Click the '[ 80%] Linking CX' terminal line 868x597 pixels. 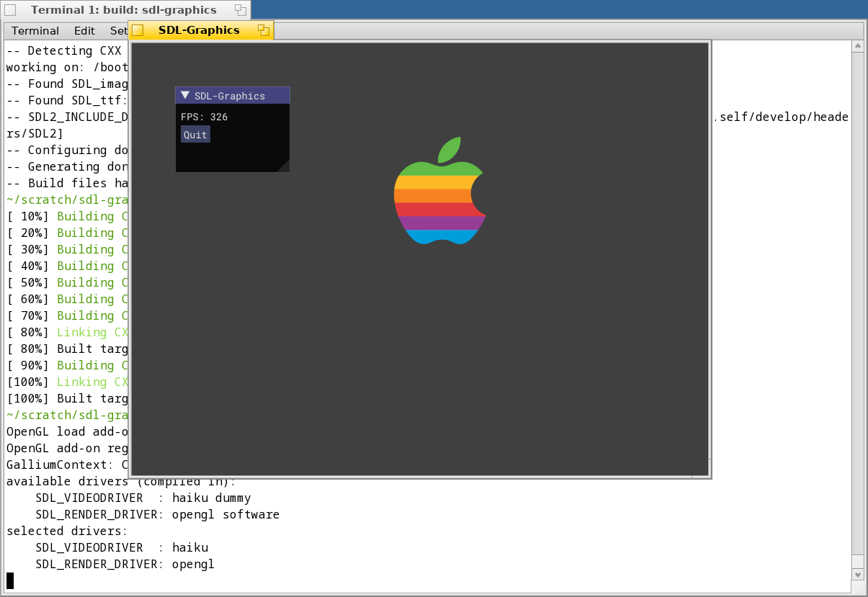tap(67, 332)
